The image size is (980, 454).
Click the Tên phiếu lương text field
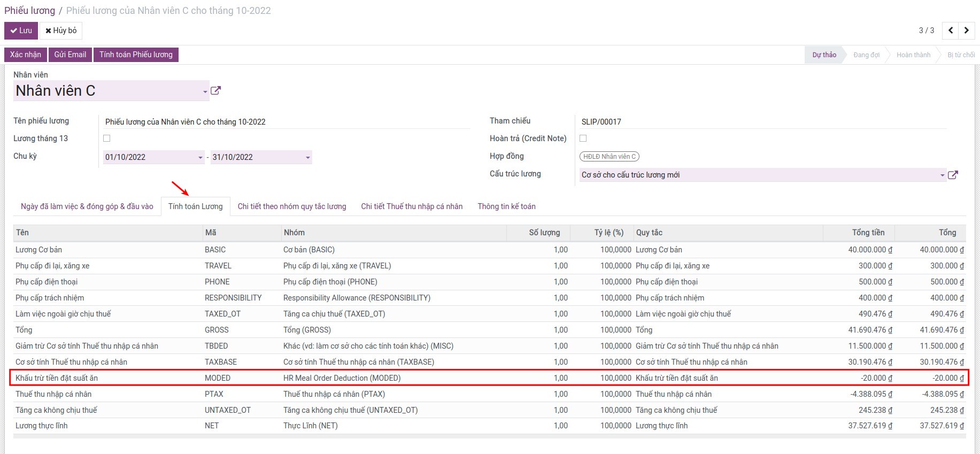pos(287,122)
